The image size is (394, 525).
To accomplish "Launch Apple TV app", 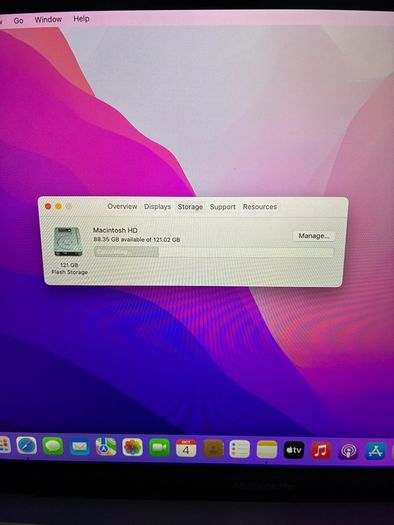I will (x=294, y=450).
